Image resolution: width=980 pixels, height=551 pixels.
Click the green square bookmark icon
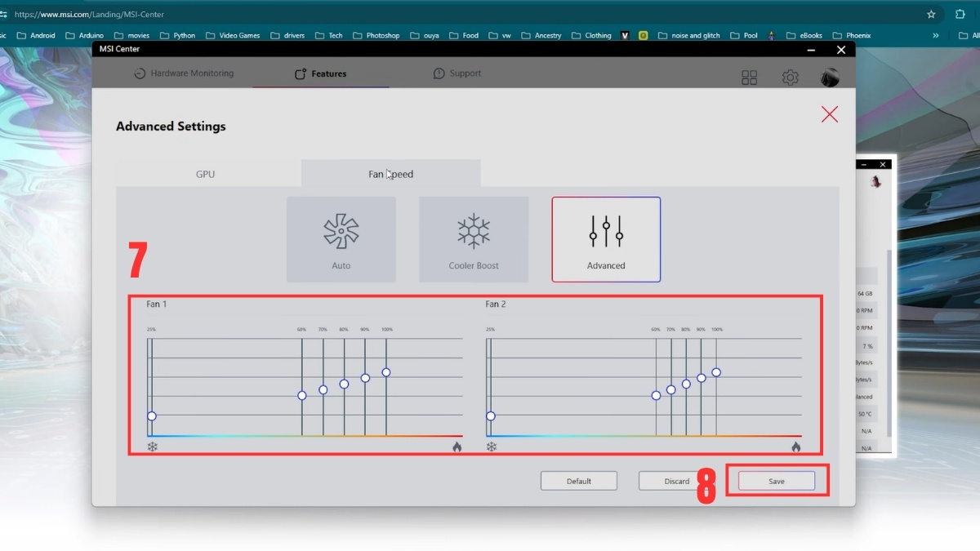click(x=644, y=35)
